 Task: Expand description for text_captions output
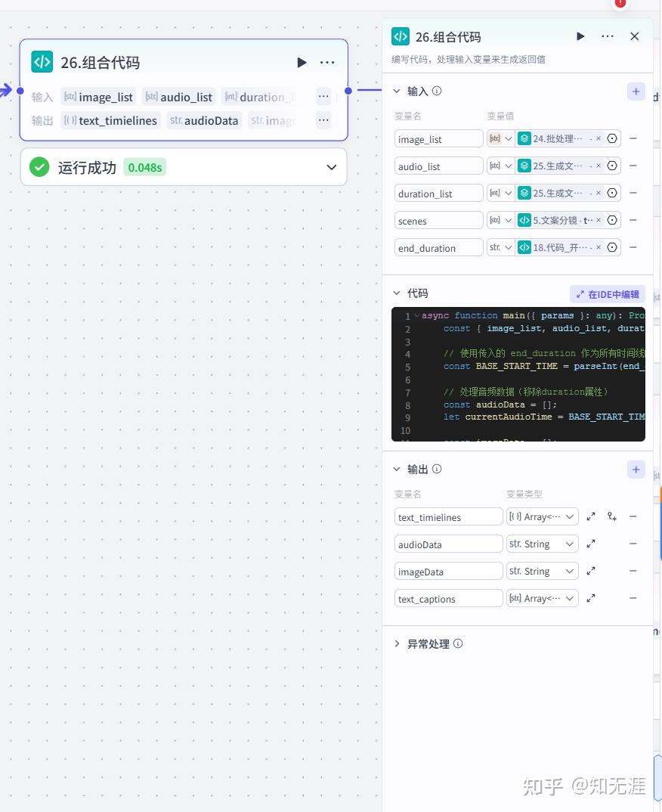click(590, 598)
